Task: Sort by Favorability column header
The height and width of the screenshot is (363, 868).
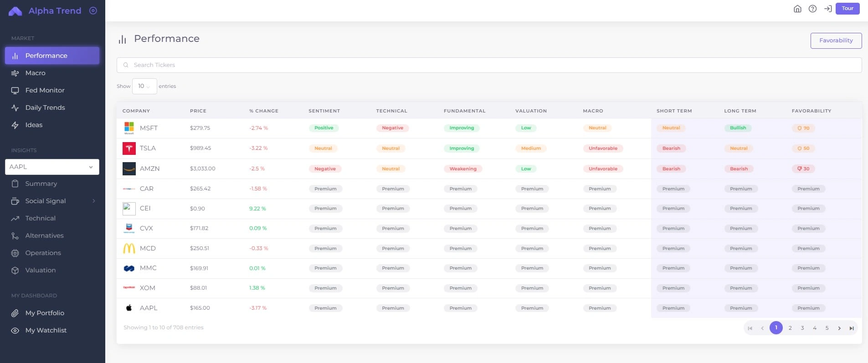Action: pyautogui.click(x=812, y=111)
